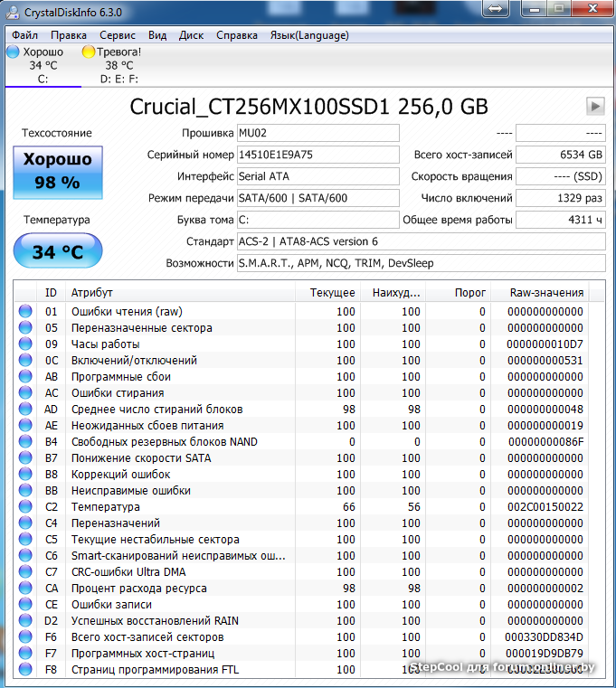Screen dimensions: 616x688
Task: Open the Сервис menu
Action: tap(118, 35)
